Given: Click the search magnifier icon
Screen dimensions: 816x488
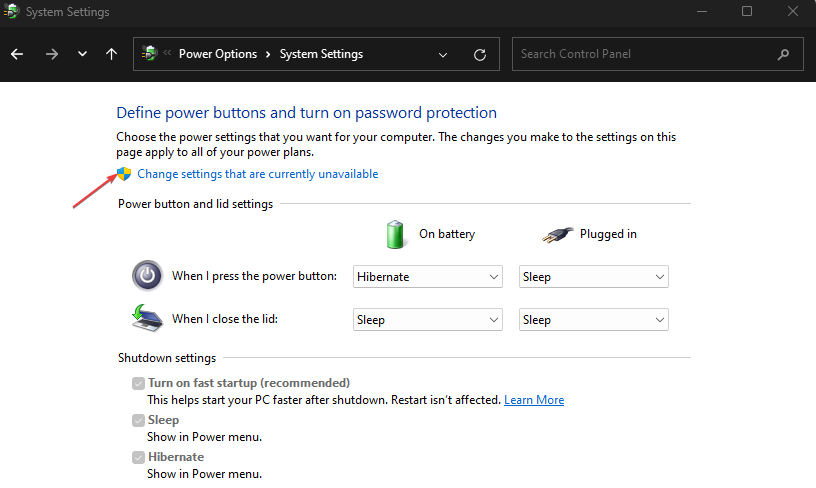Looking at the screenshot, I should (783, 54).
